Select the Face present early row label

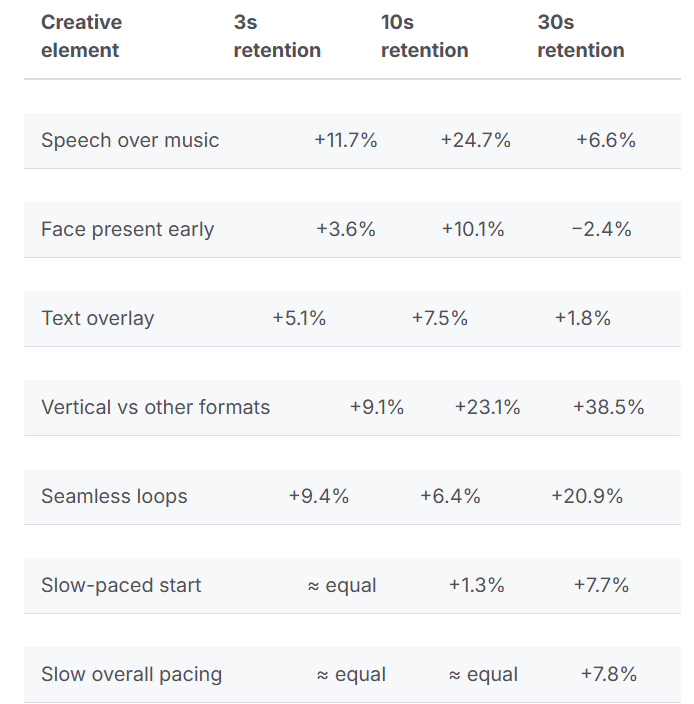127,230
